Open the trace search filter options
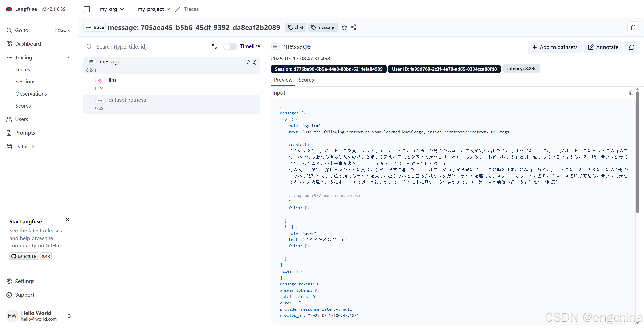The image size is (644, 328). click(214, 46)
